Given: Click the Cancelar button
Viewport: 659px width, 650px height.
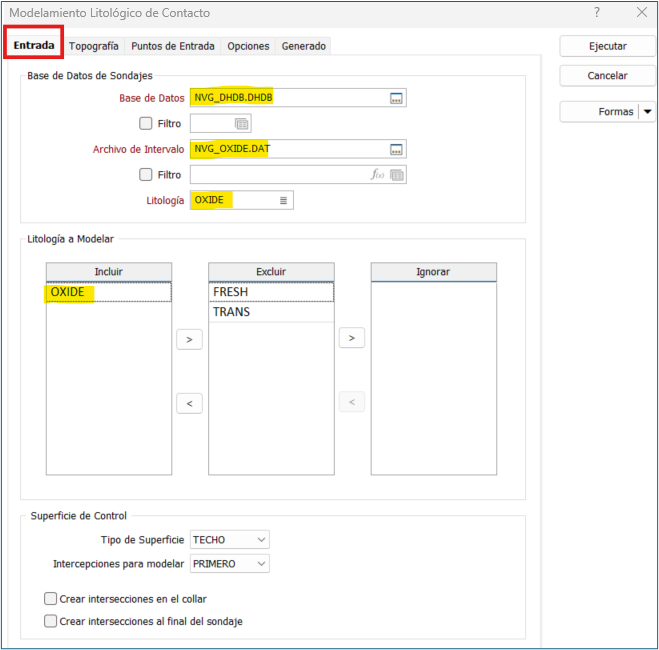Looking at the screenshot, I should (x=607, y=76).
